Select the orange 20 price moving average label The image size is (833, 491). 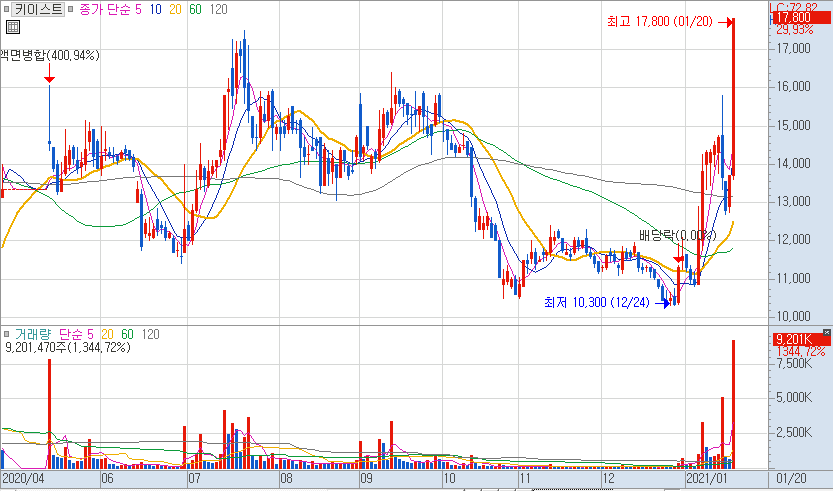[x=176, y=10]
